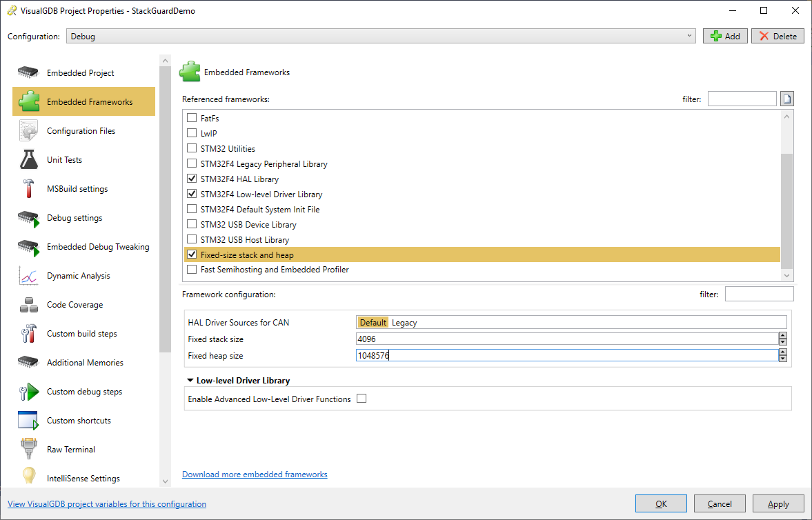This screenshot has height=520, width=812.
Task: Enable Advanced Low-Level Driver Functions checkbox
Action: pos(362,399)
